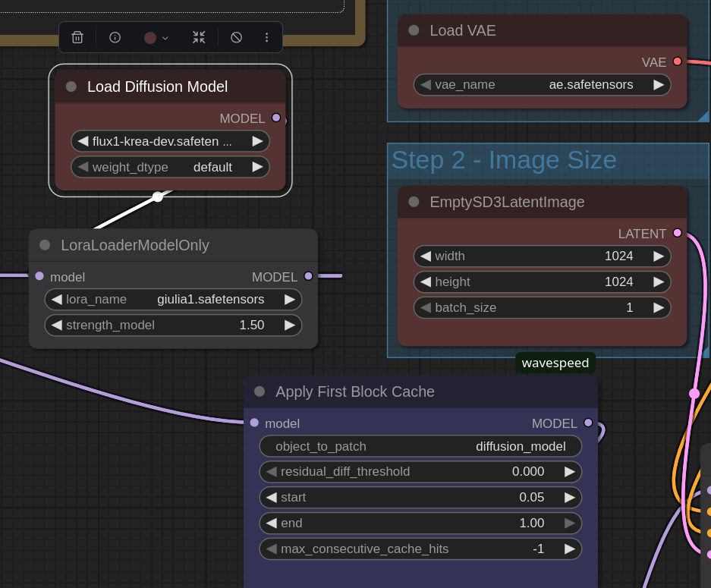
Task: Open node color picker swatch
Action: click(156, 37)
